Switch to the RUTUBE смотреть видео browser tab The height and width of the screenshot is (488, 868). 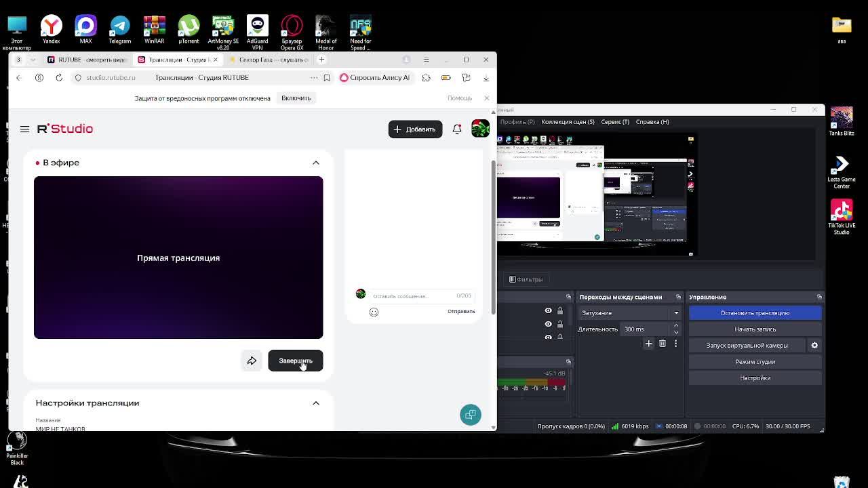[x=86, y=60]
